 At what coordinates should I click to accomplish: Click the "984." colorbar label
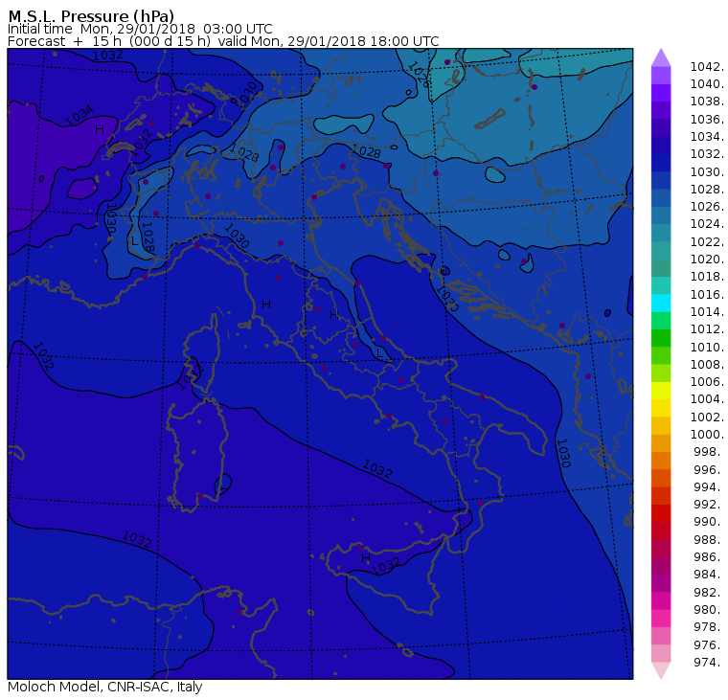[709, 575]
